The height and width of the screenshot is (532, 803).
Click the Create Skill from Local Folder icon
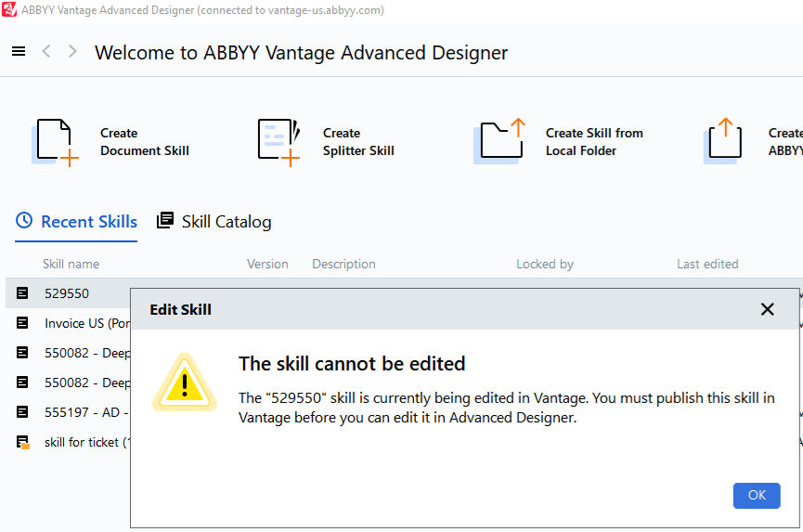click(499, 141)
